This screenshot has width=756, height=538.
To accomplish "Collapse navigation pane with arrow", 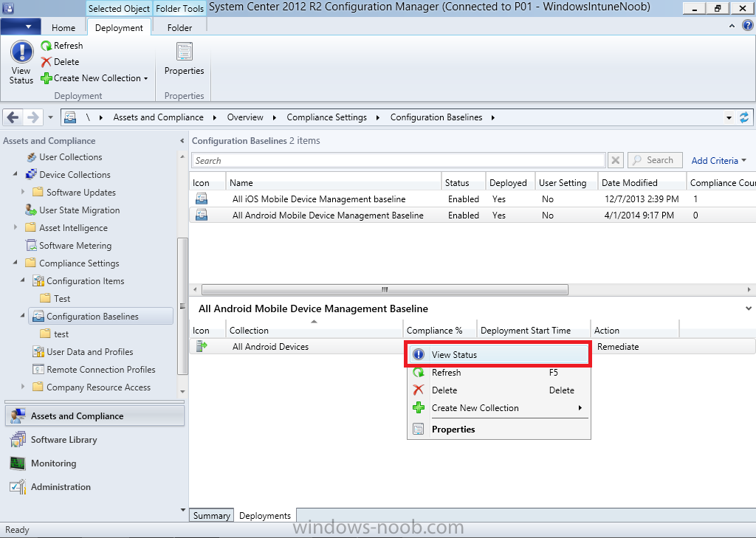I will [x=182, y=141].
